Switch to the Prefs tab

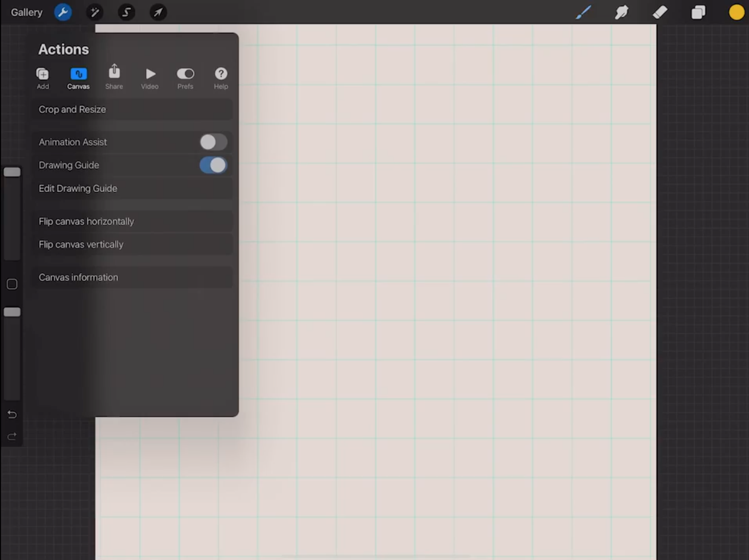[x=185, y=77]
